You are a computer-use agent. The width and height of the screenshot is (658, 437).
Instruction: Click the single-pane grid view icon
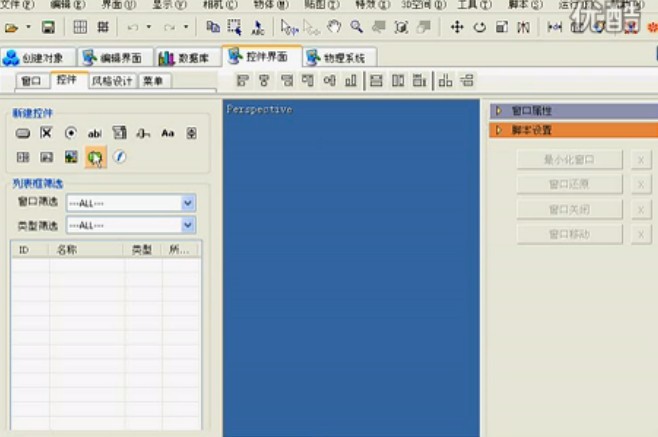(80, 27)
